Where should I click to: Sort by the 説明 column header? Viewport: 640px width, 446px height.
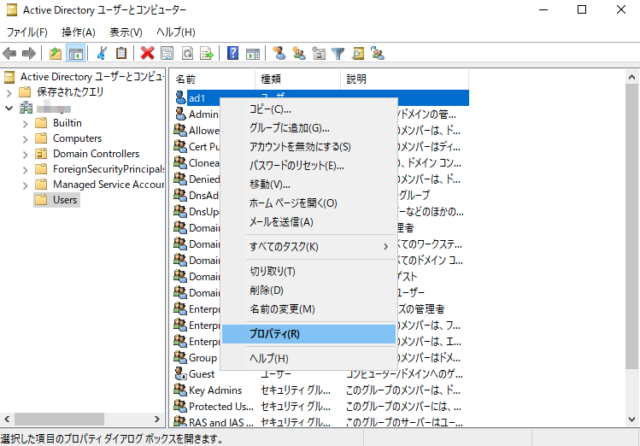[404, 79]
